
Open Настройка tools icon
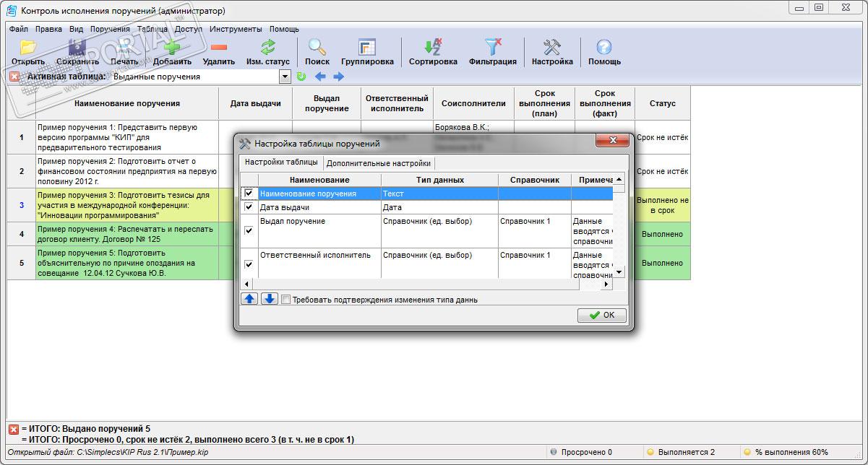tap(552, 48)
